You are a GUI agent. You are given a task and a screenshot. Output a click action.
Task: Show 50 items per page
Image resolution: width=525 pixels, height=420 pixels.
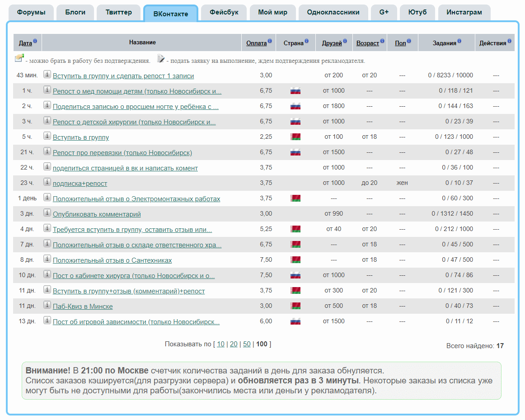click(247, 344)
